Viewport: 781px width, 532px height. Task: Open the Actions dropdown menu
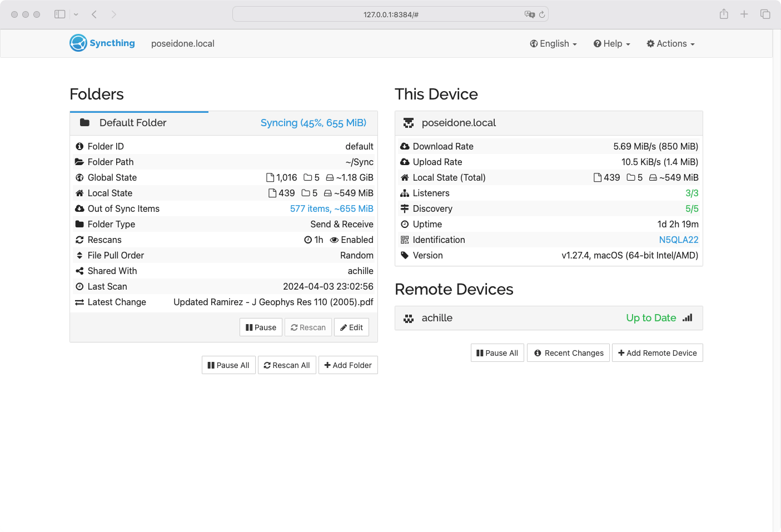pyautogui.click(x=670, y=43)
